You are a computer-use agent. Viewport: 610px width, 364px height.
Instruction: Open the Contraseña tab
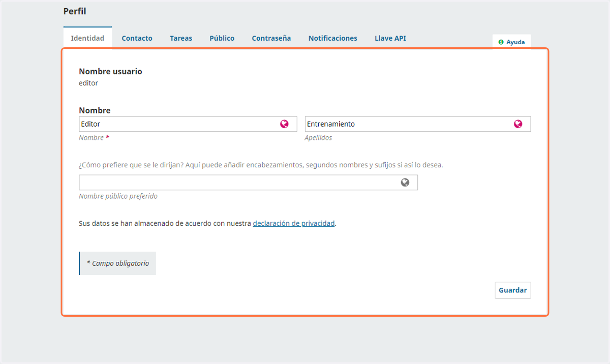tap(271, 38)
